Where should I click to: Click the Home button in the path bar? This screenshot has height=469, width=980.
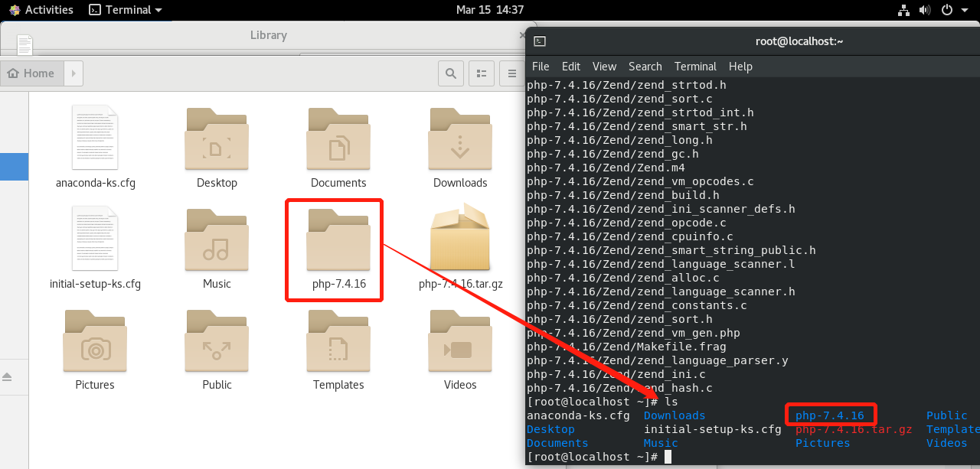31,73
